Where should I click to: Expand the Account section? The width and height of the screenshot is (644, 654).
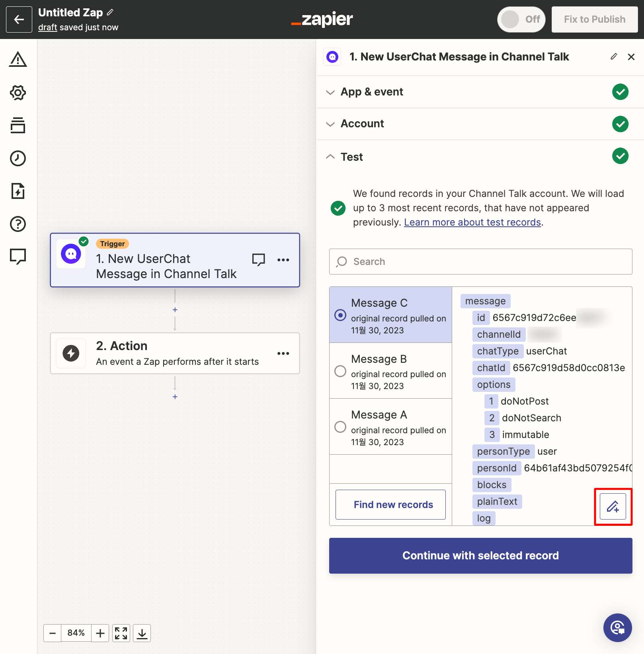pyautogui.click(x=480, y=124)
